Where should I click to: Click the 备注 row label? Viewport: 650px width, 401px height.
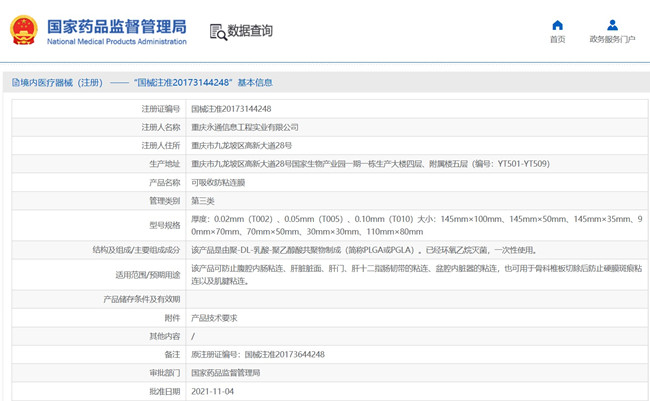[x=172, y=355]
